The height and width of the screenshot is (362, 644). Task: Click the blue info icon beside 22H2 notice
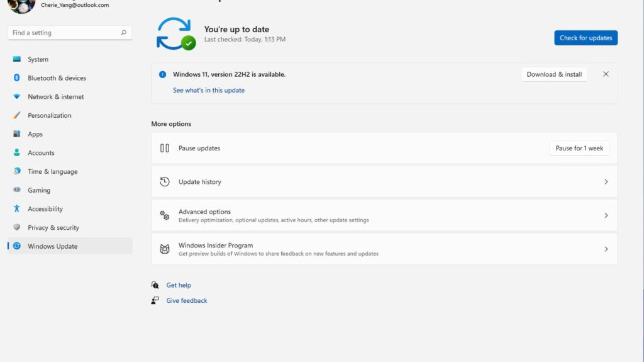point(163,74)
